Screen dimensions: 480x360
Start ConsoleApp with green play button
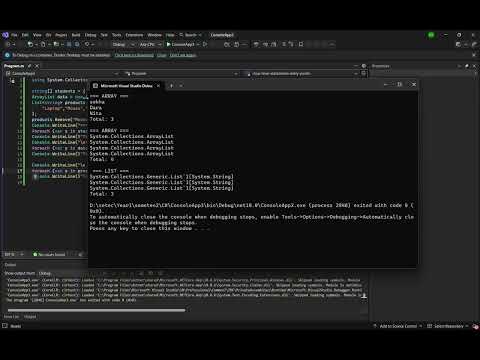coord(180,44)
